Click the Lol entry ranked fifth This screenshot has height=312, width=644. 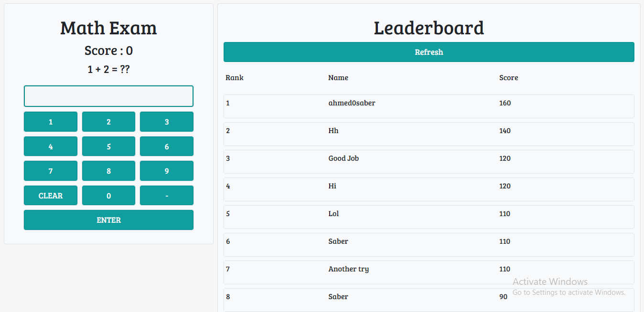click(x=429, y=217)
